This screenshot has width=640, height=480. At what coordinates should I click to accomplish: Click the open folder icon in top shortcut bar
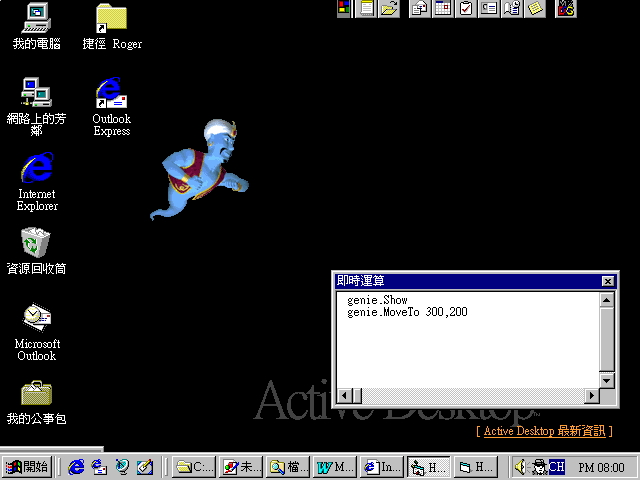tap(389, 9)
